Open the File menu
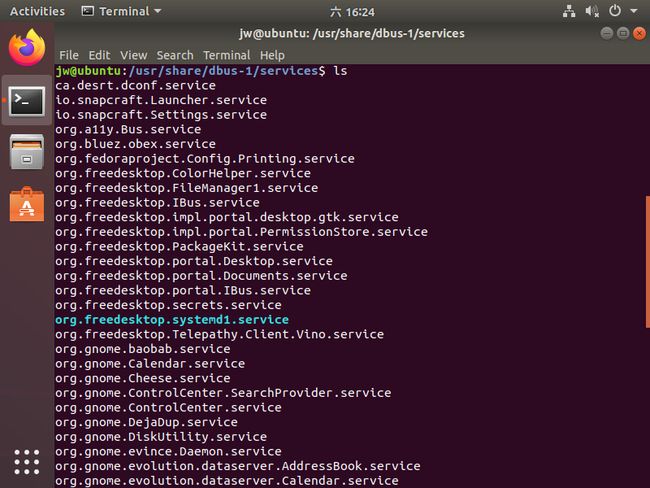Image resolution: width=650 pixels, height=488 pixels. (x=68, y=55)
